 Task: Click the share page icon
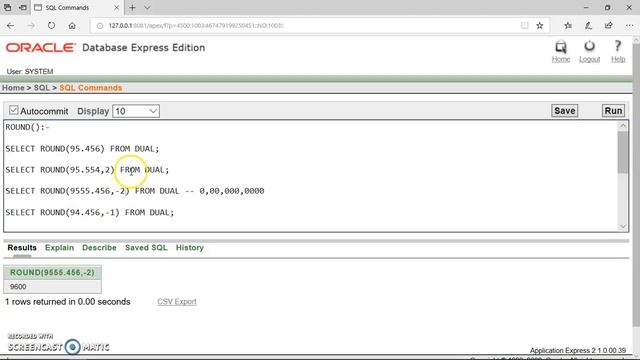[x=609, y=26]
